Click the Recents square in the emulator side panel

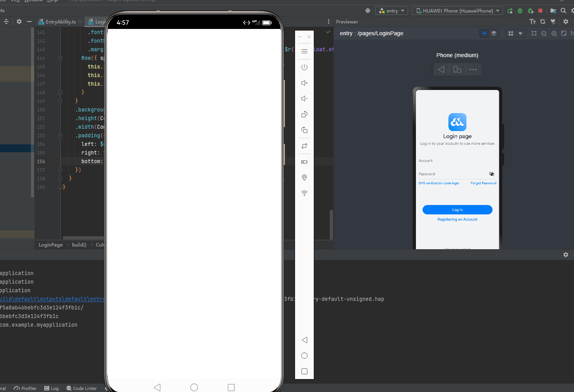coord(304,371)
